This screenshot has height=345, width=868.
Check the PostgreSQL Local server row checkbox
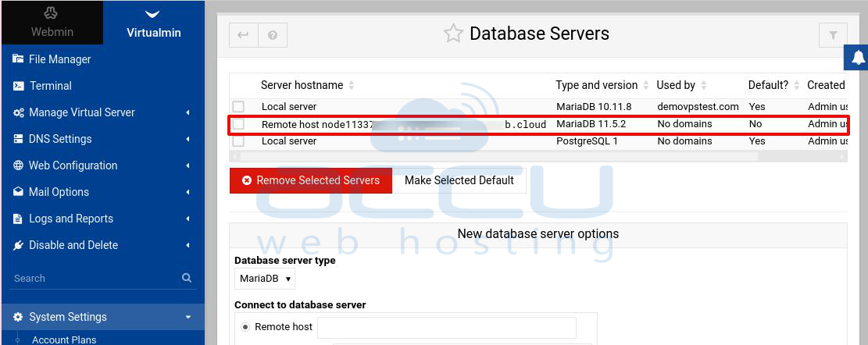pyautogui.click(x=238, y=141)
